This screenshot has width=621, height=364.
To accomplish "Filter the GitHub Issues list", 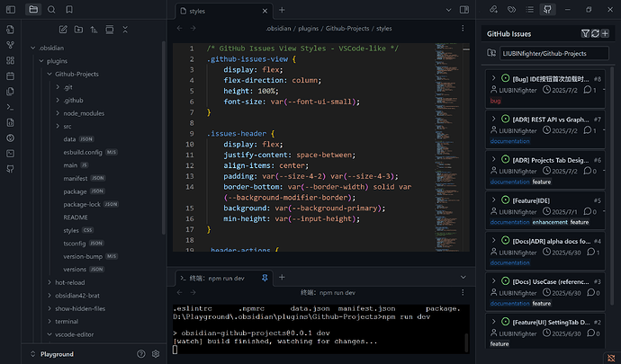I will [585, 33].
